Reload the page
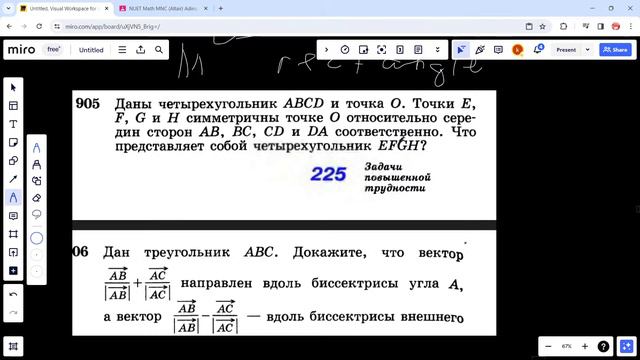Screen dimensions: 640x360 pyautogui.click(x=39, y=27)
